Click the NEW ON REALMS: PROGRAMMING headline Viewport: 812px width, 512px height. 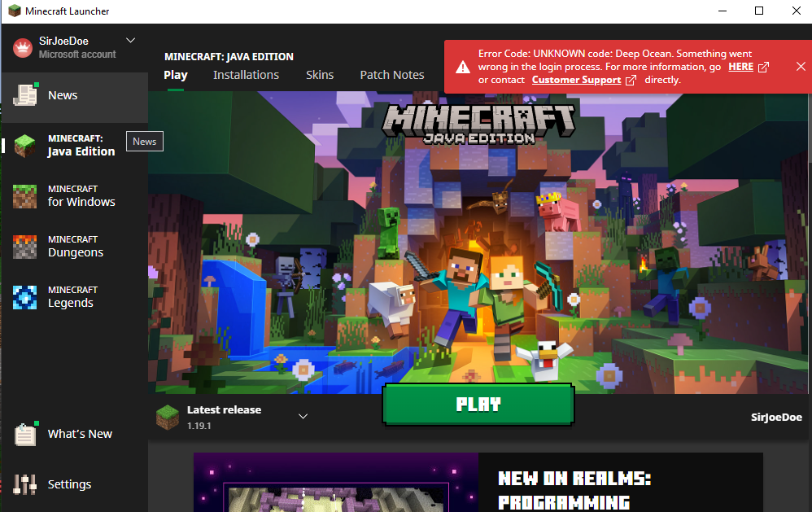pyautogui.click(x=574, y=490)
